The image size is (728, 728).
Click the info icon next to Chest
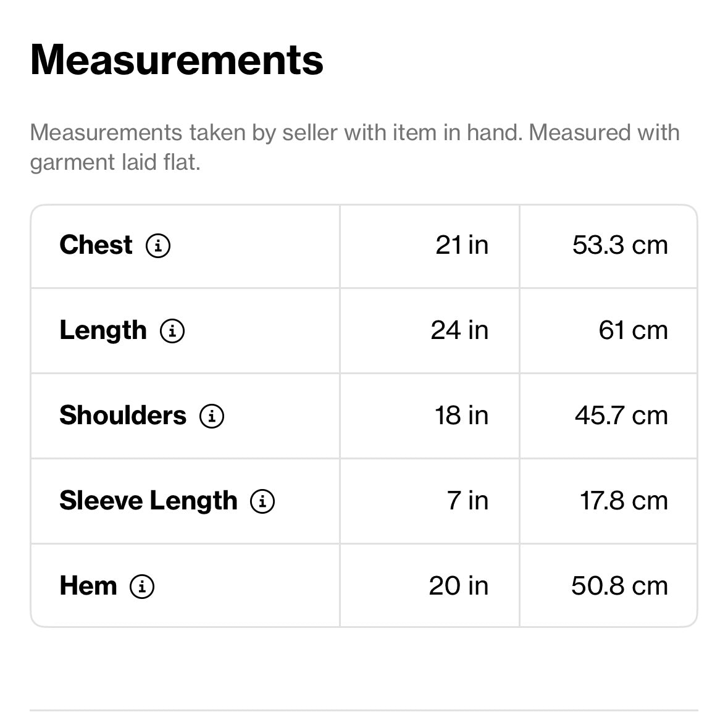pyautogui.click(x=158, y=246)
